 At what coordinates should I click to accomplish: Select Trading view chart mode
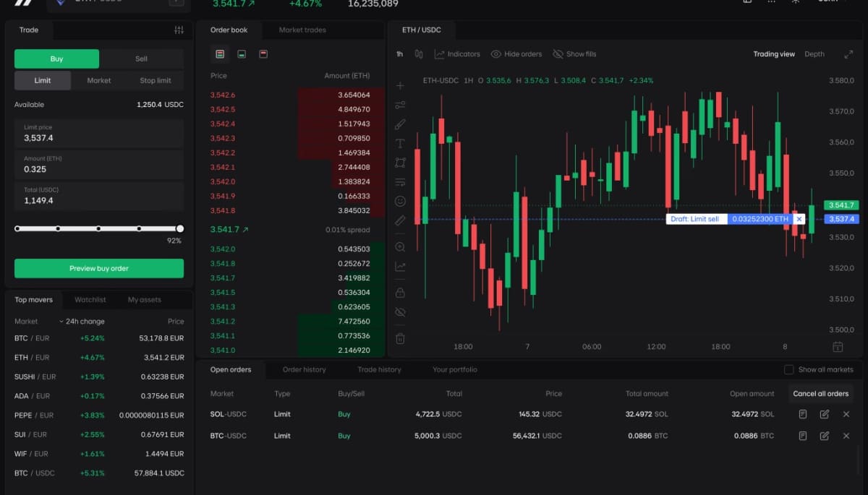[774, 54]
